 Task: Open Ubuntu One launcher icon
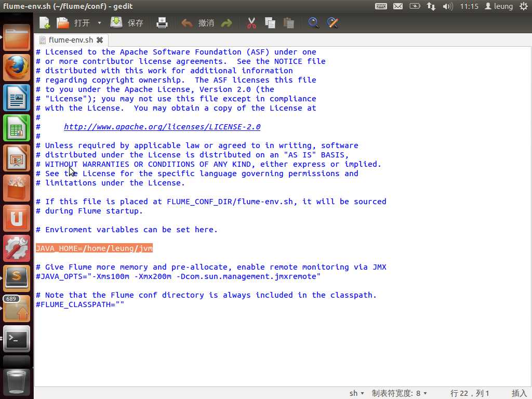pos(16,218)
